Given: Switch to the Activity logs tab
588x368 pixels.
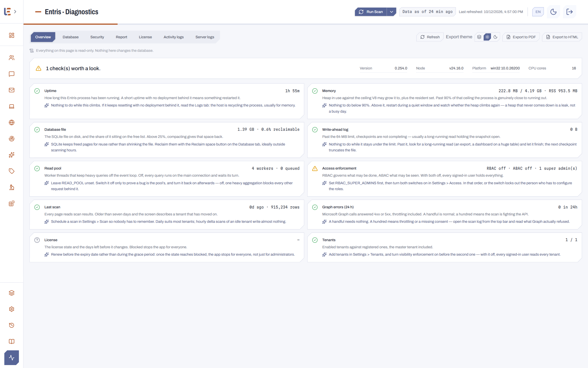Looking at the screenshot, I should [x=173, y=37].
